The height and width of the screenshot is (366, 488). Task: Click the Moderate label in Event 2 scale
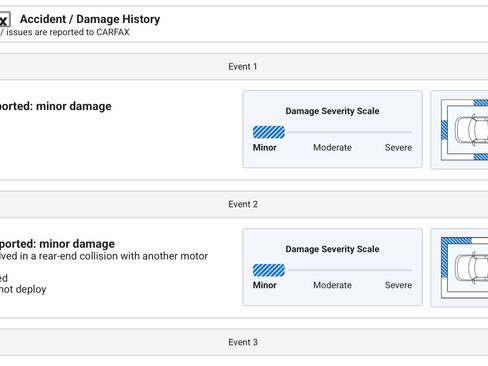tap(332, 285)
